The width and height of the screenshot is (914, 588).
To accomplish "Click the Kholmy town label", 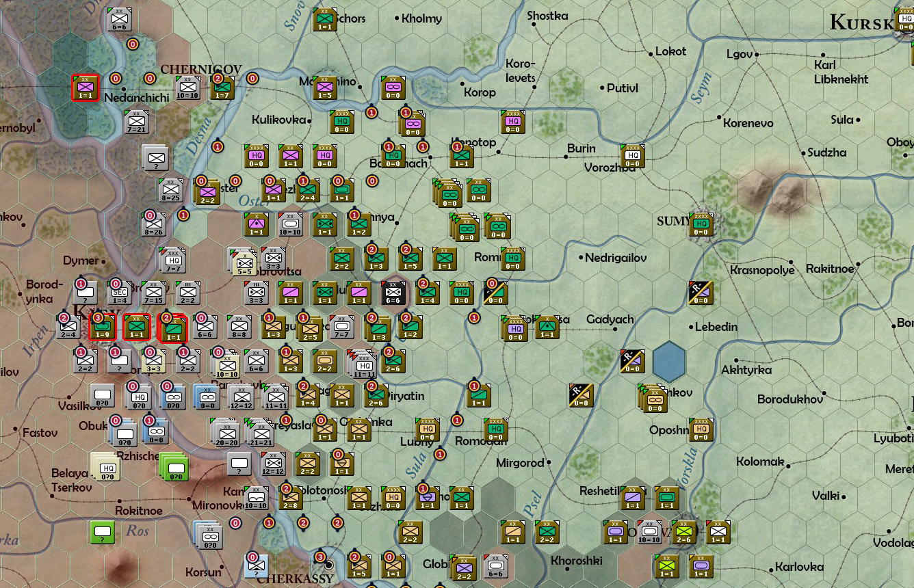I will [421, 18].
